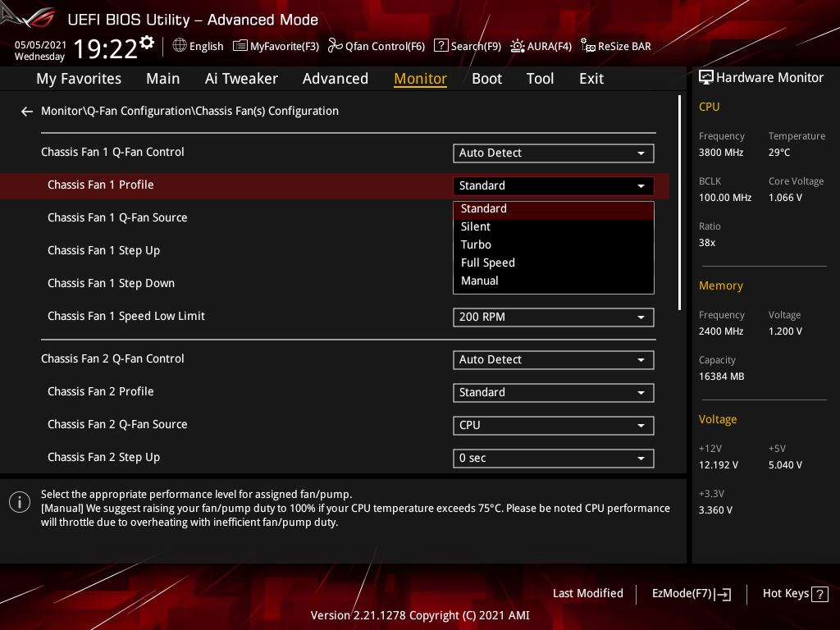Switch to Tool tab

point(540,79)
